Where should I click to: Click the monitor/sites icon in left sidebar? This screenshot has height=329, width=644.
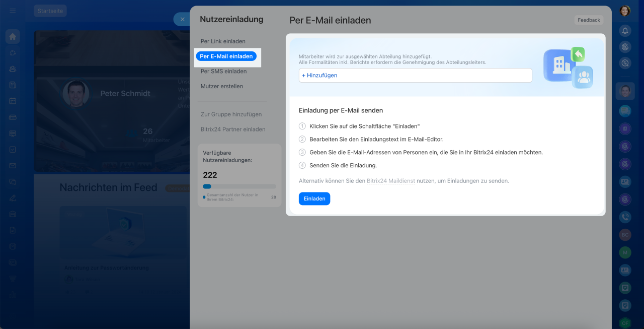click(13, 134)
